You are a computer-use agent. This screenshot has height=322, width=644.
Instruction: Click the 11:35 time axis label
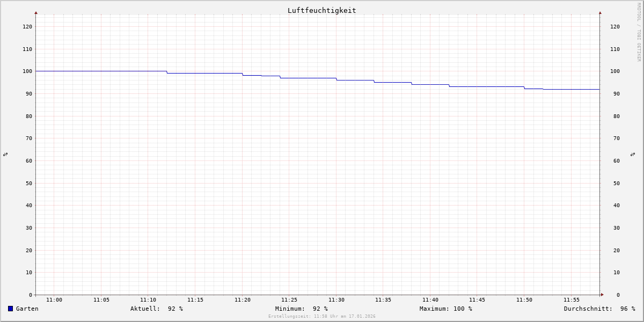383,300
